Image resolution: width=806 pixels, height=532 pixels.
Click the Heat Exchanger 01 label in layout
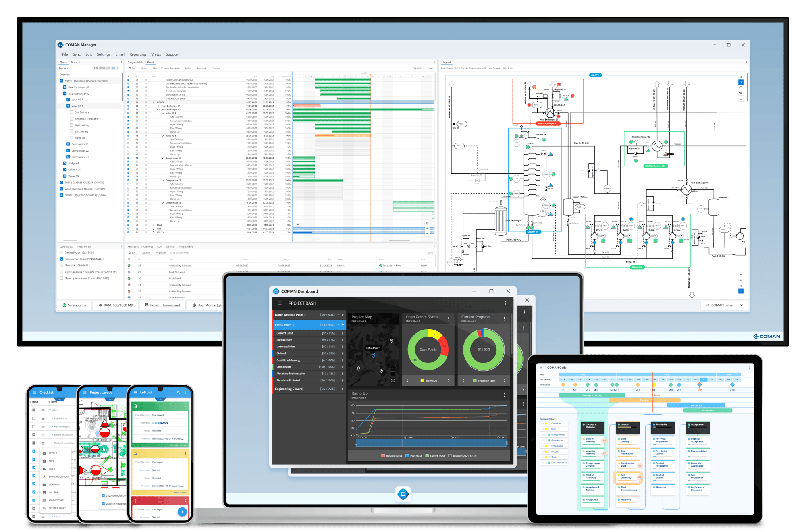pyautogui.click(x=548, y=123)
